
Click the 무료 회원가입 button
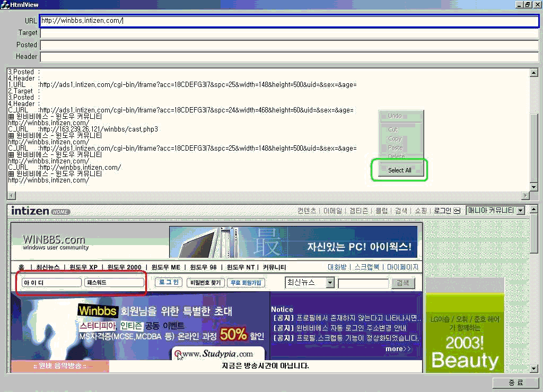click(x=246, y=283)
